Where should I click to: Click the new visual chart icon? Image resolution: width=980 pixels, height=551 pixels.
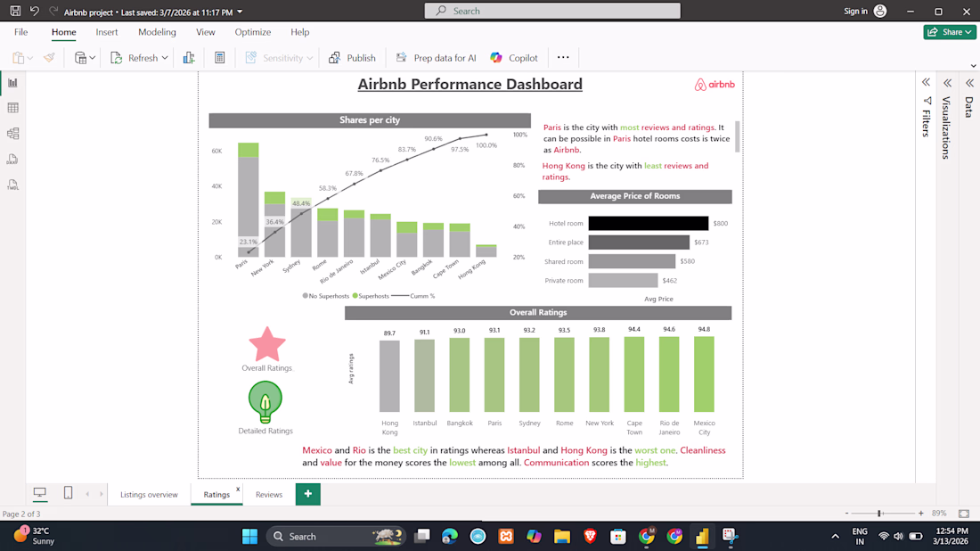(189, 58)
